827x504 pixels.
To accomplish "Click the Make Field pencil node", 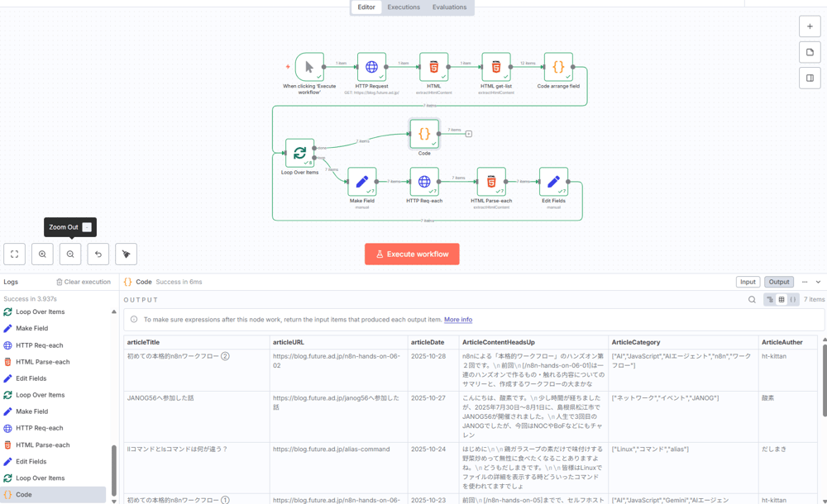I will pos(361,182).
